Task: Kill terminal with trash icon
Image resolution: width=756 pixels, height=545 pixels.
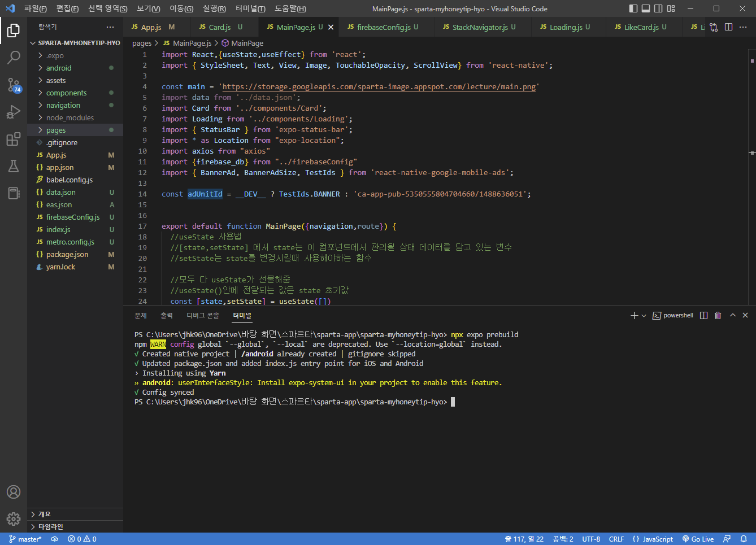Action: (718, 316)
